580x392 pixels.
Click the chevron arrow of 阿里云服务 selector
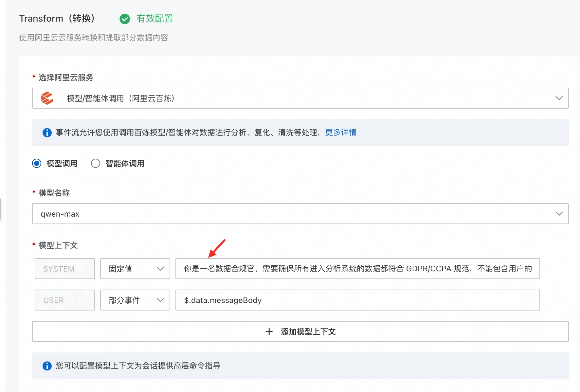(x=559, y=98)
